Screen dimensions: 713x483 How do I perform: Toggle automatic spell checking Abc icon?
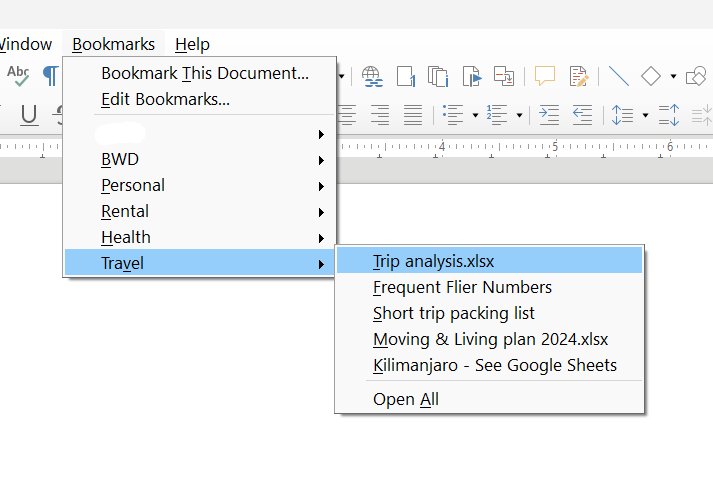point(18,76)
